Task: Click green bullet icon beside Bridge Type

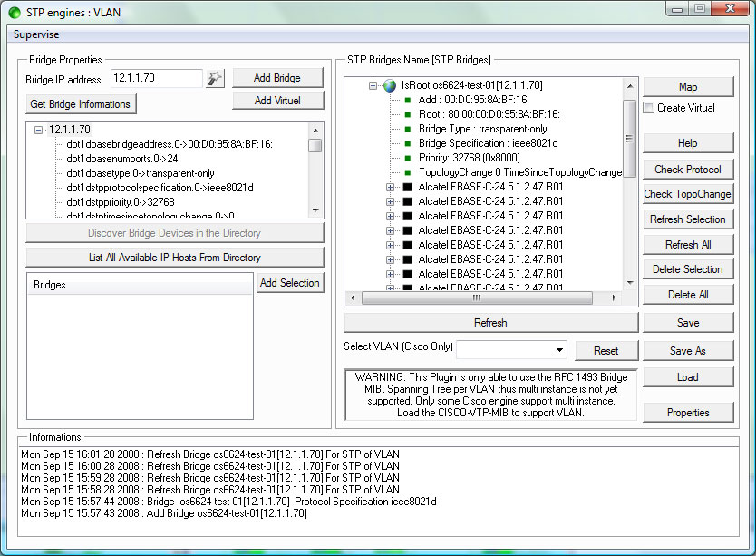Action: pos(408,129)
